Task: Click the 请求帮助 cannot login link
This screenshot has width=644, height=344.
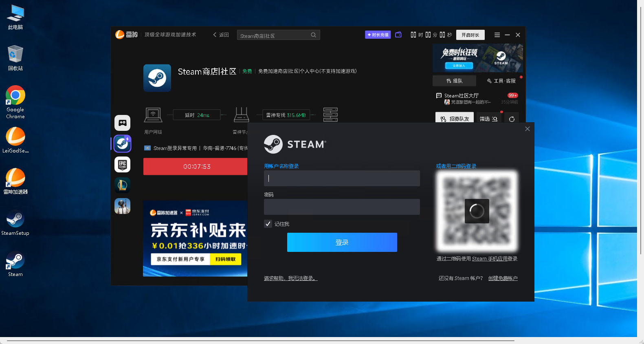Action: (290, 278)
